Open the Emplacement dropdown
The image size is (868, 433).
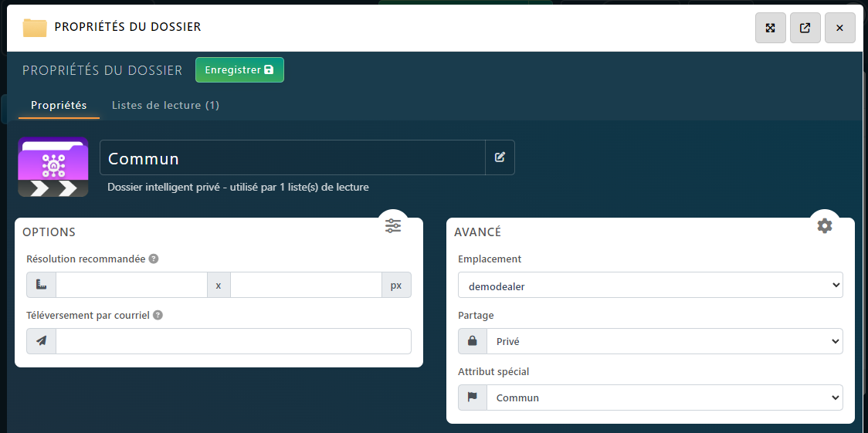[650, 285]
